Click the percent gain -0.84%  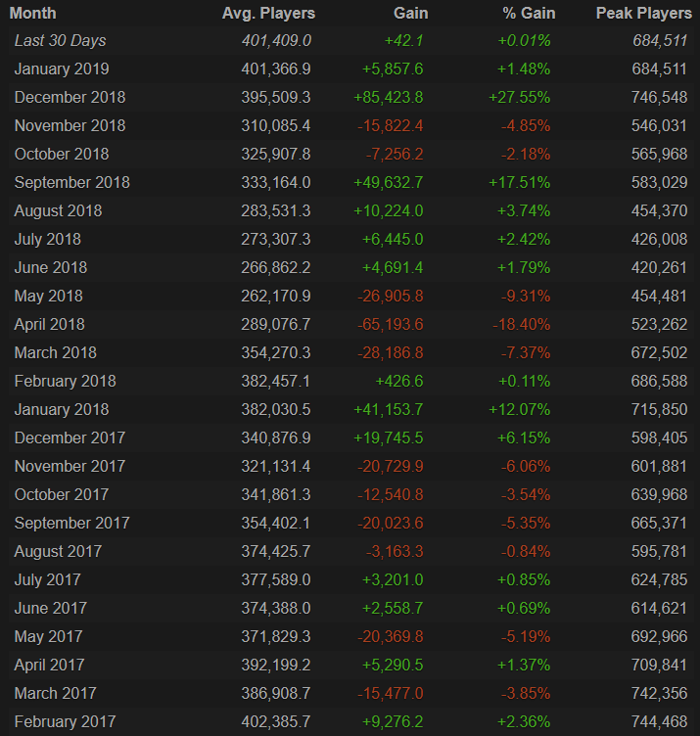coord(526,552)
